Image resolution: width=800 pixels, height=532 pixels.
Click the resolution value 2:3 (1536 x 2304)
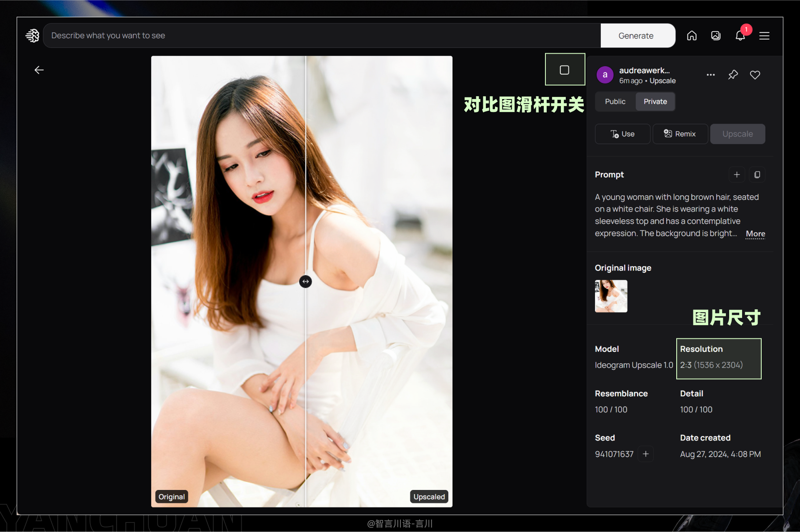pyautogui.click(x=711, y=365)
